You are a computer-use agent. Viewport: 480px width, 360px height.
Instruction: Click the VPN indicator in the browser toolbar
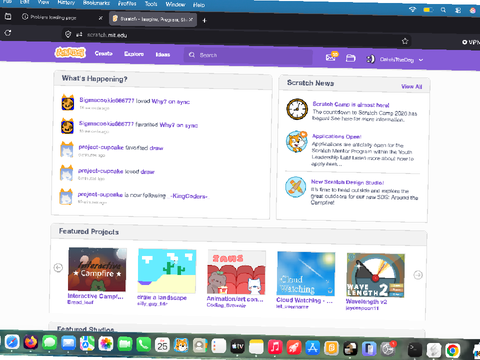point(471,42)
